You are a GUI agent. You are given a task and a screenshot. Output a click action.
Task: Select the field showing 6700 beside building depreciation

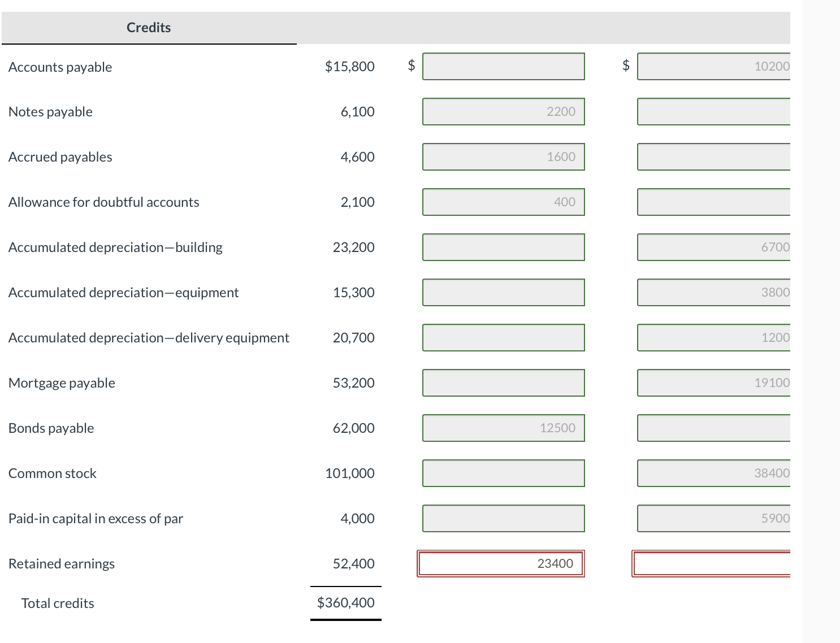(x=714, y=247)
